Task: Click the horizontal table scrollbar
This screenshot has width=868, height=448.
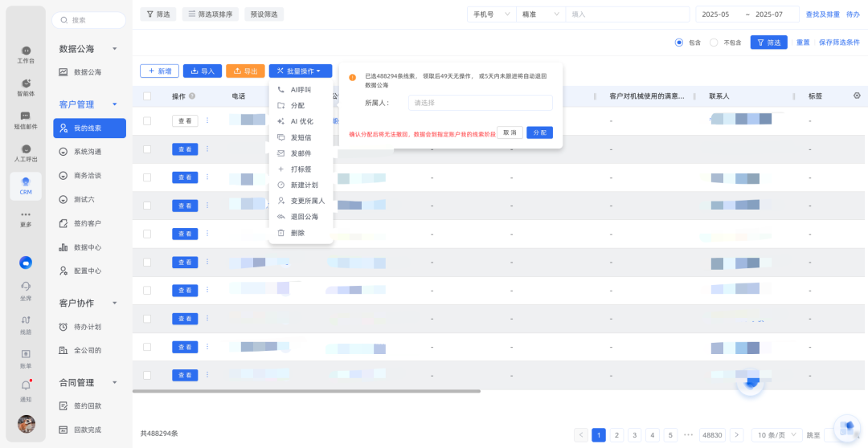Action: coord(306,392)
